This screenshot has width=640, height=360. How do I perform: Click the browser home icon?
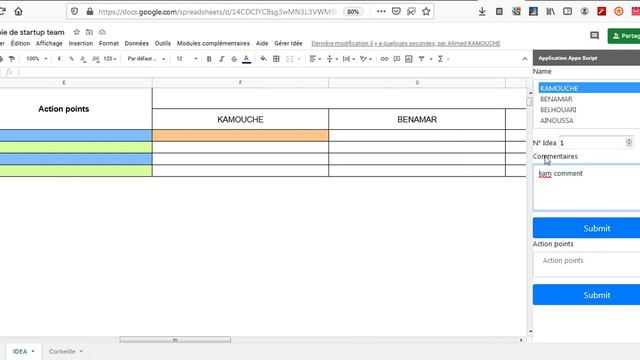click(x=18, y=11)
